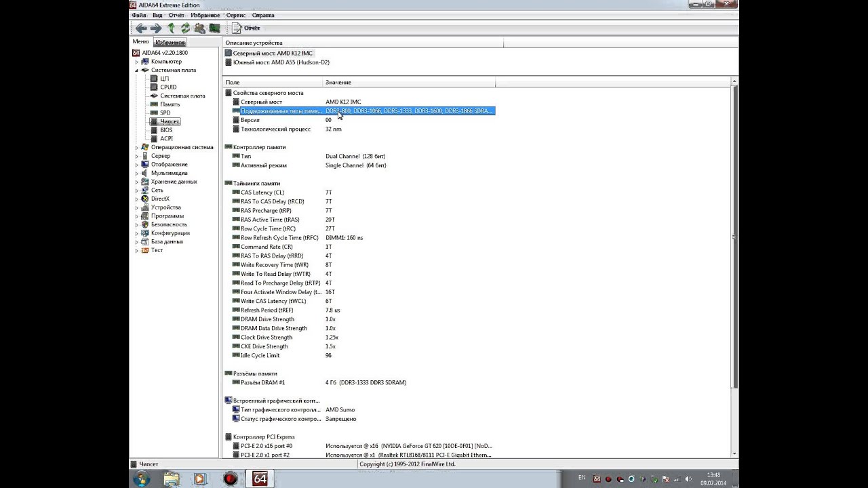Image resolution: width=868 pixels, height=488 pixels.
Task: Click the volume speaker tray icon
Action: [687, 479]
